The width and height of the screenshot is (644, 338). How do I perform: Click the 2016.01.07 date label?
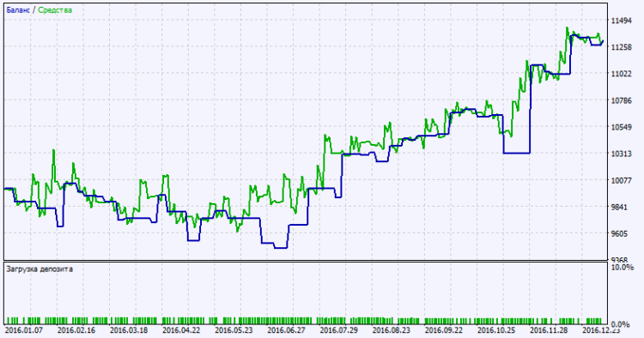pyautogui.click(x=23, y=330)
